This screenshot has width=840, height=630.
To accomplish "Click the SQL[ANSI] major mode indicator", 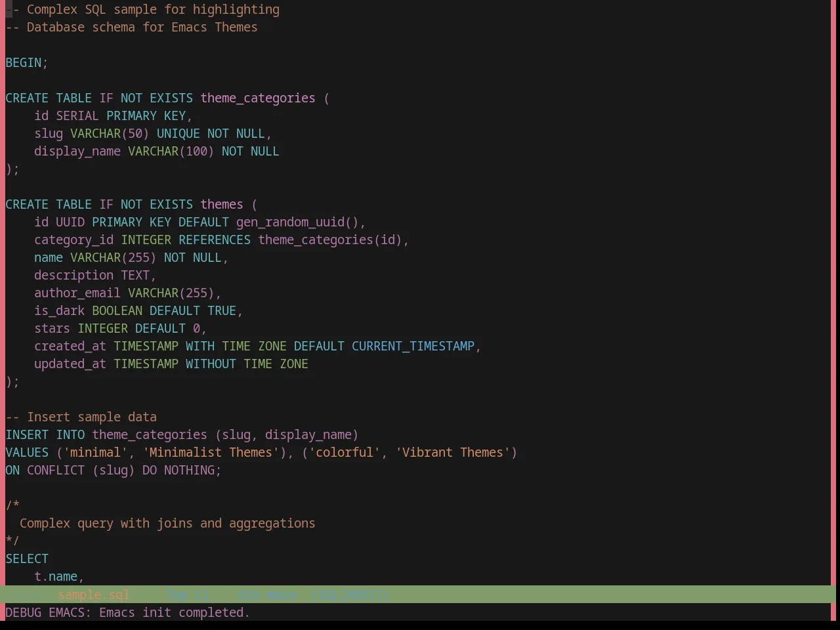I will pyautogui.click(x=350, y=595).
